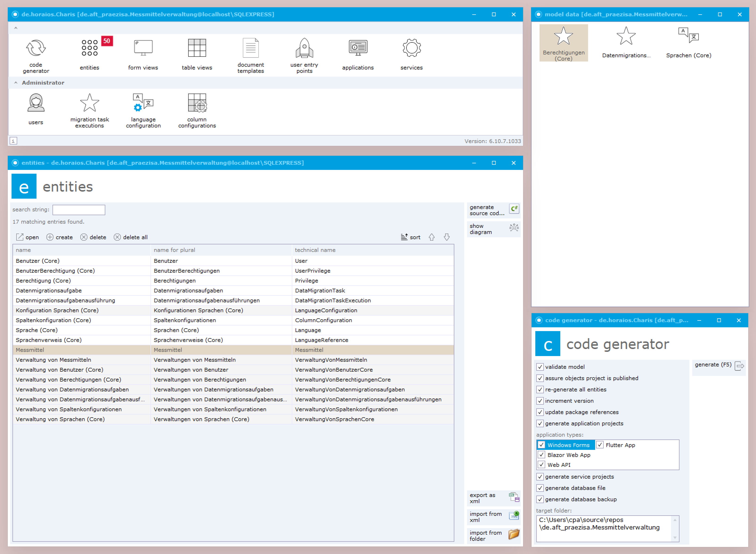Screen dimensions: 756x554
Task: Move selected entity down with arrow
Action: [x=447, y=237]
